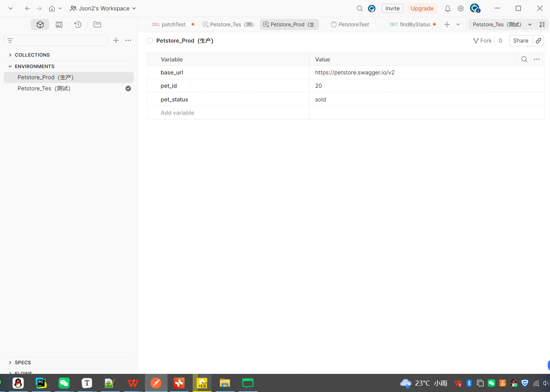The image size is (550, 392).
Task: Open the user avatar menu
Action: 475,8
